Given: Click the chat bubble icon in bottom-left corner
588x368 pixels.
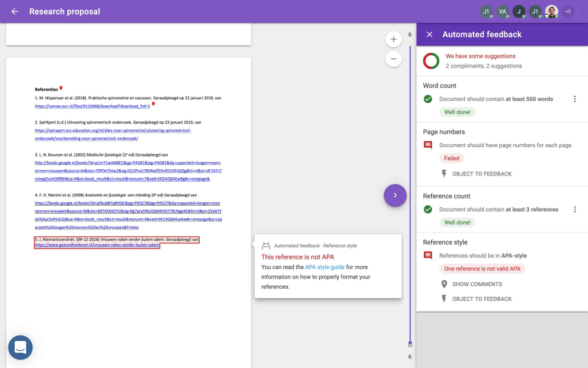Looking at the screenshot, I should pos(20,347).
